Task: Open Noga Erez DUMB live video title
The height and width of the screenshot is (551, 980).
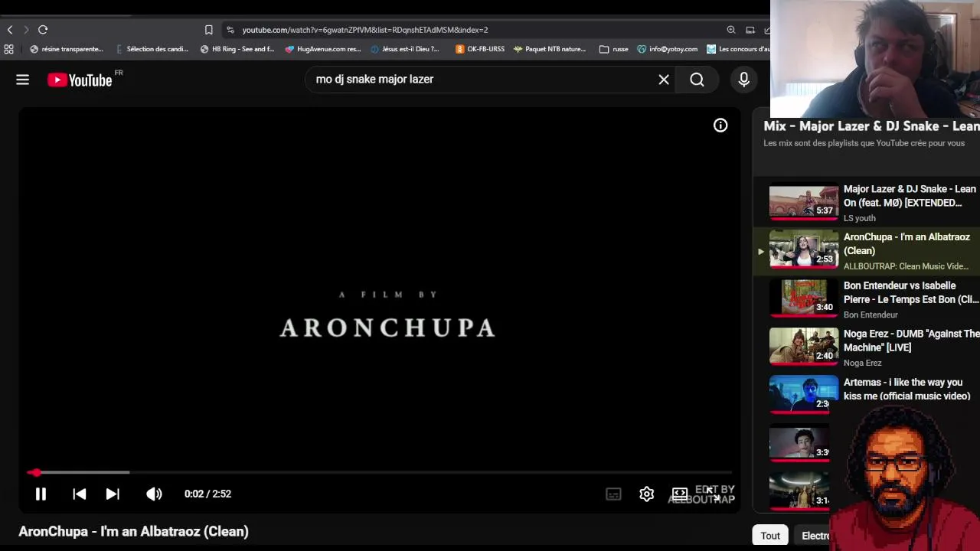Action: (x=911, y=341)
